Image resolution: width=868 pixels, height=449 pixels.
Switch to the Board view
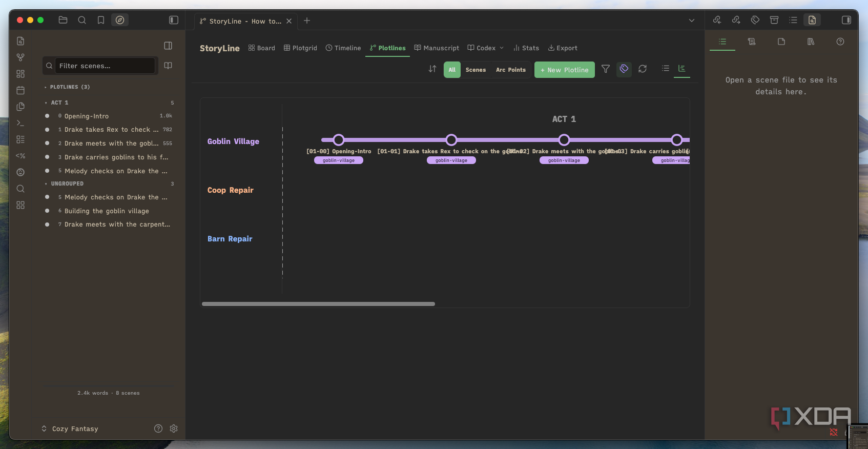262,48
